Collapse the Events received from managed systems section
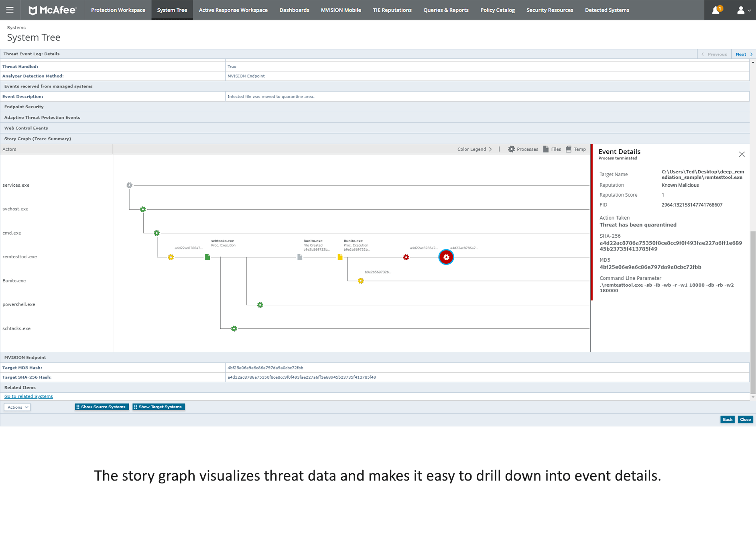The width and height of the screenshot is (756, 540). (375, 86)
